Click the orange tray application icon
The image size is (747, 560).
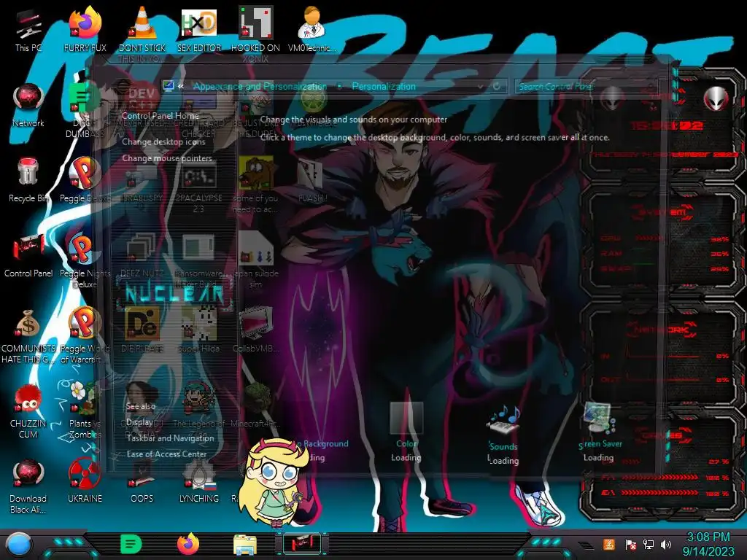[x=609, y=544]
